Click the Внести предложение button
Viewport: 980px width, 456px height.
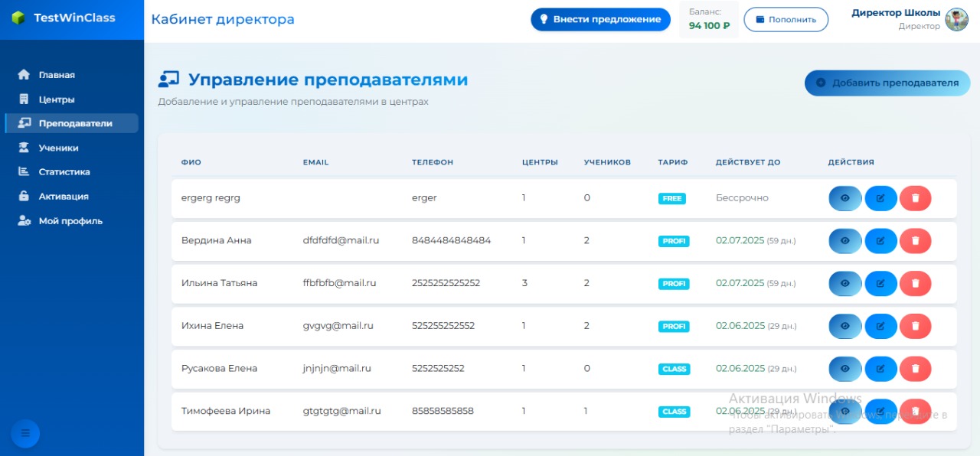(600, 19)
